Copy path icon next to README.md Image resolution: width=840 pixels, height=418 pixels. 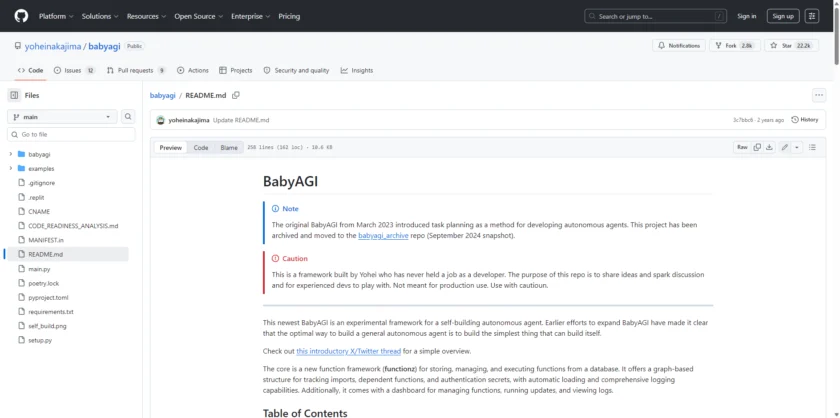[236, 95]
